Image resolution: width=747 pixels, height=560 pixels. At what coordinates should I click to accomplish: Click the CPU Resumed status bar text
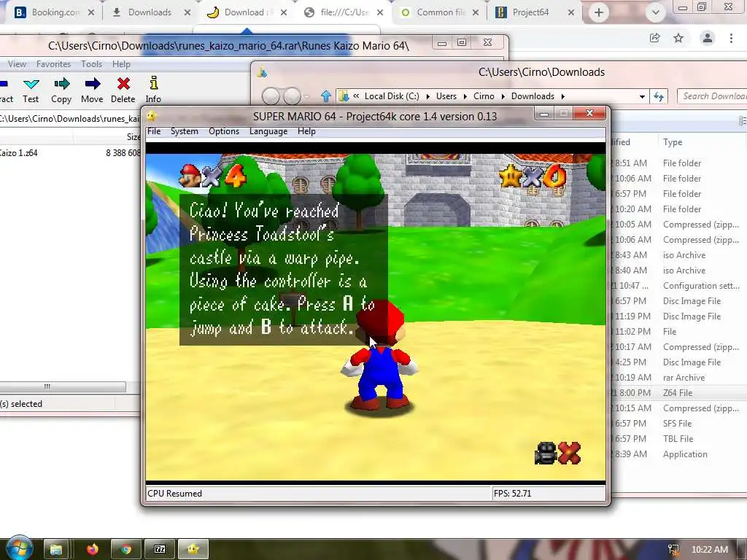[175, 494]
